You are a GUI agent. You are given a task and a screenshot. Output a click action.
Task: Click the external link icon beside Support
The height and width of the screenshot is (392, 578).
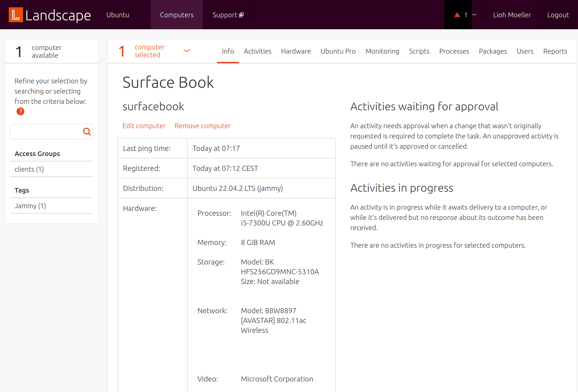(x=241, y=15)
